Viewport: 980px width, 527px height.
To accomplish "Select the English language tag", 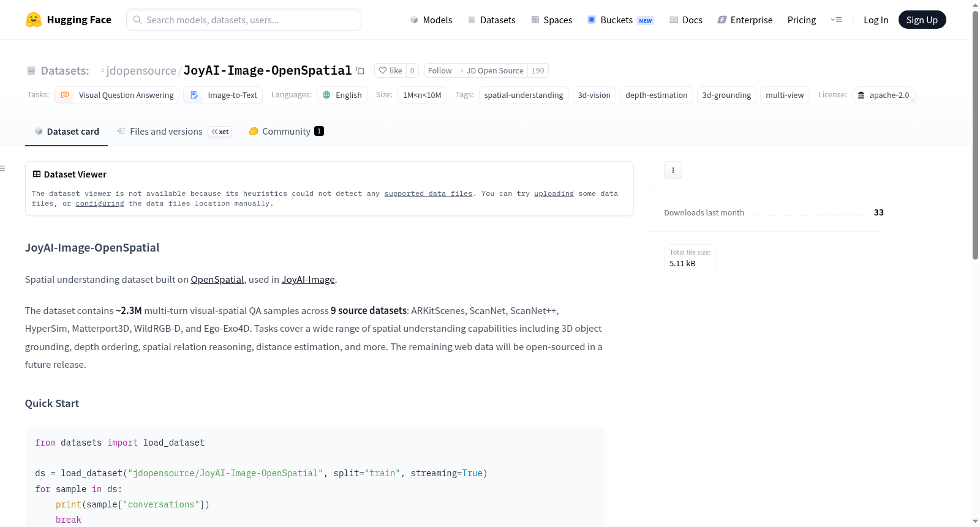I will 342,95.
